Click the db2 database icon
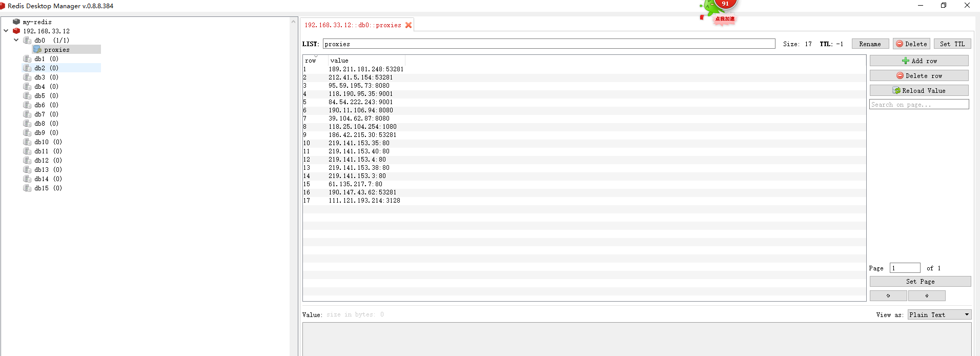 coord(27,68)
